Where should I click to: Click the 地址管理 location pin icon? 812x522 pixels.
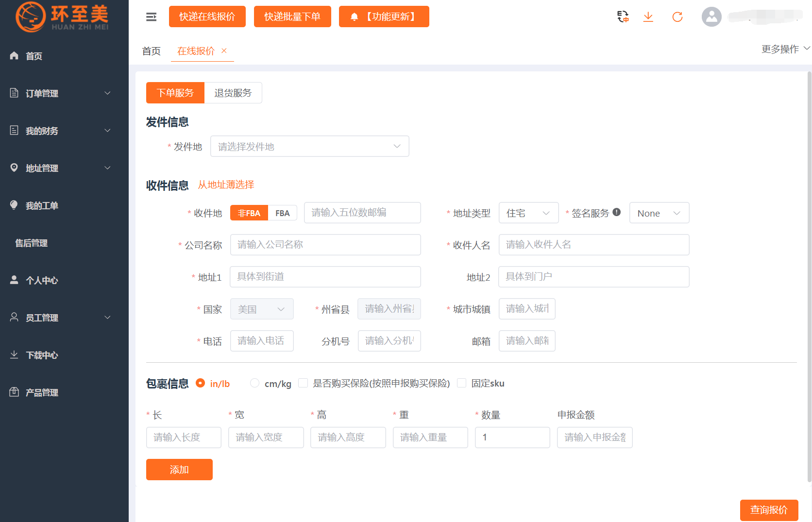click(x=14, y=168)
